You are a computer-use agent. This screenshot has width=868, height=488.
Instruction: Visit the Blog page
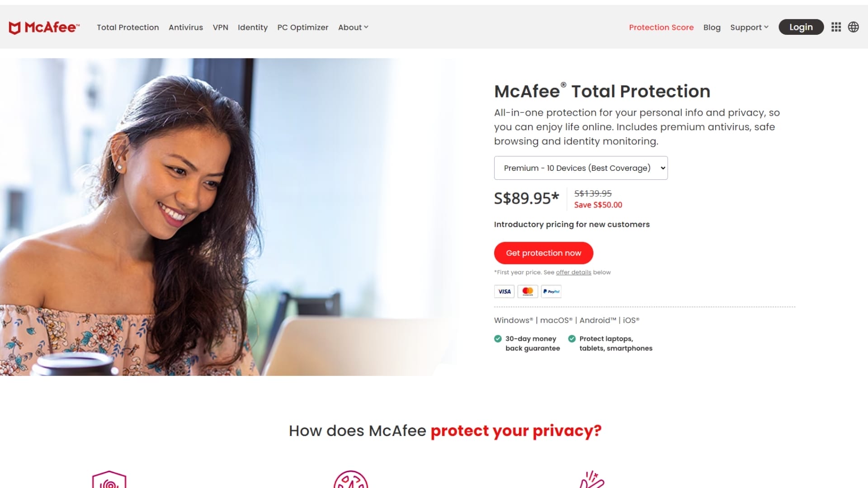(x=712, y=28)
